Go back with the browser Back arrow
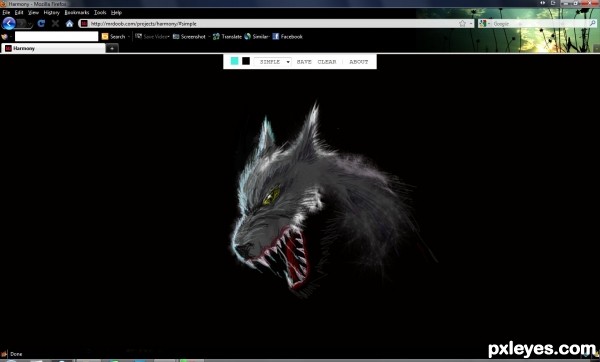 [9, 23]
